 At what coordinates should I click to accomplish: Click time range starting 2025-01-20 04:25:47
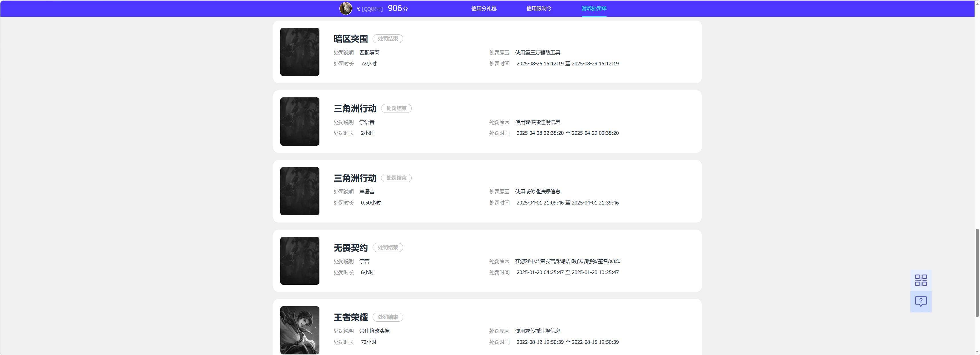pos(567,272)
